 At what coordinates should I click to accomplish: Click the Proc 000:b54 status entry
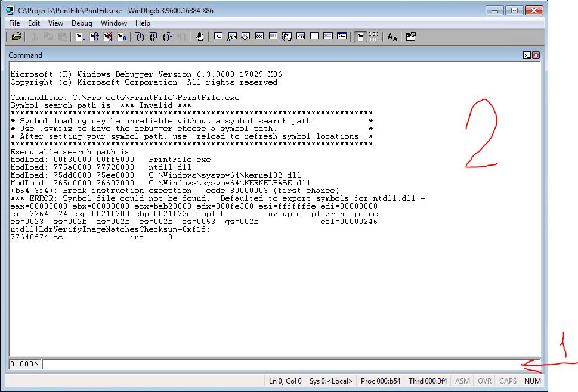click(381, 381)
